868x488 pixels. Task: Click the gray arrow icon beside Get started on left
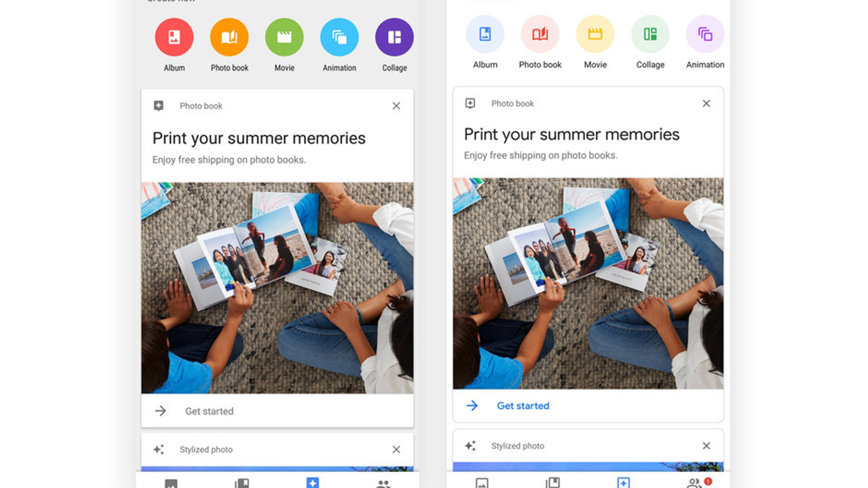coord(161,411)
